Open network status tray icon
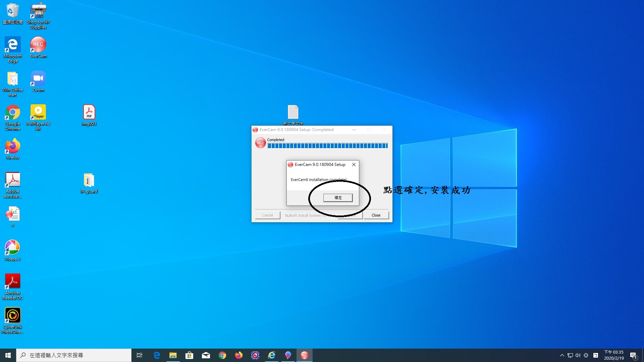Screen dimensions: 644x362 (x=570, y=355)
